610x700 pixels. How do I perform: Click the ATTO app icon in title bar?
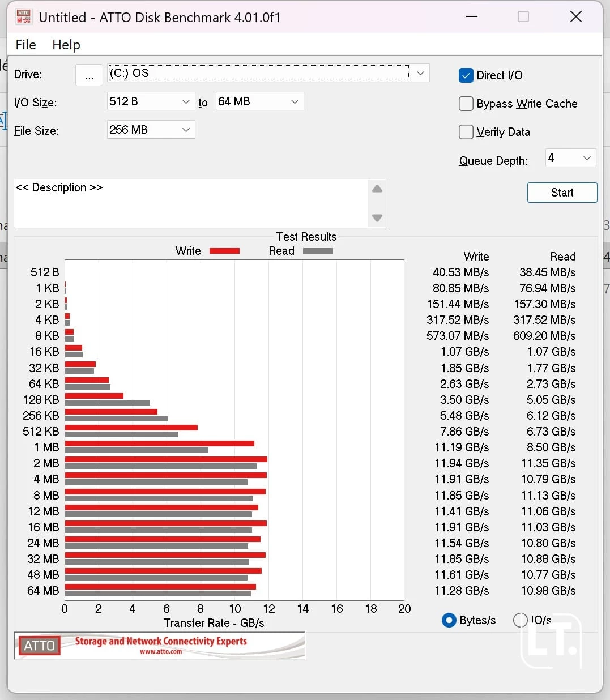click(24, 17)
